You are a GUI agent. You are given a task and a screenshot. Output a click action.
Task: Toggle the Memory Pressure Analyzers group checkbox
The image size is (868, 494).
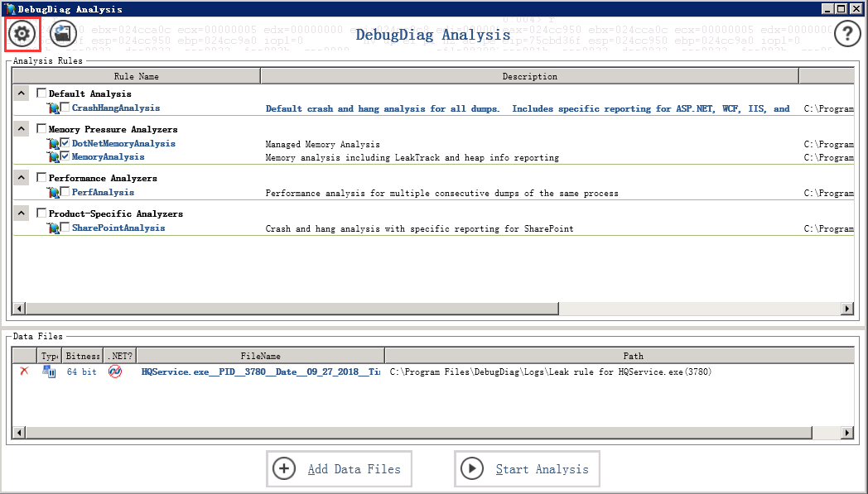tap(41, 128)
